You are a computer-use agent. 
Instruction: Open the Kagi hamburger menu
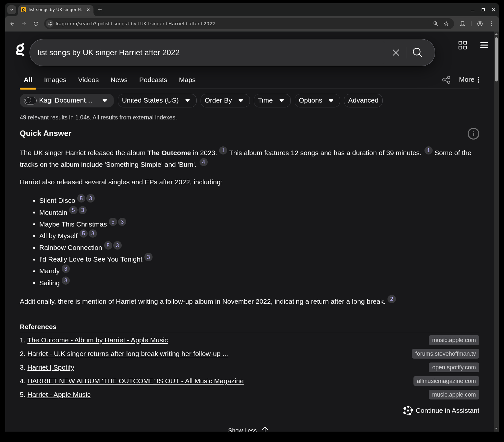pos(484,45)
